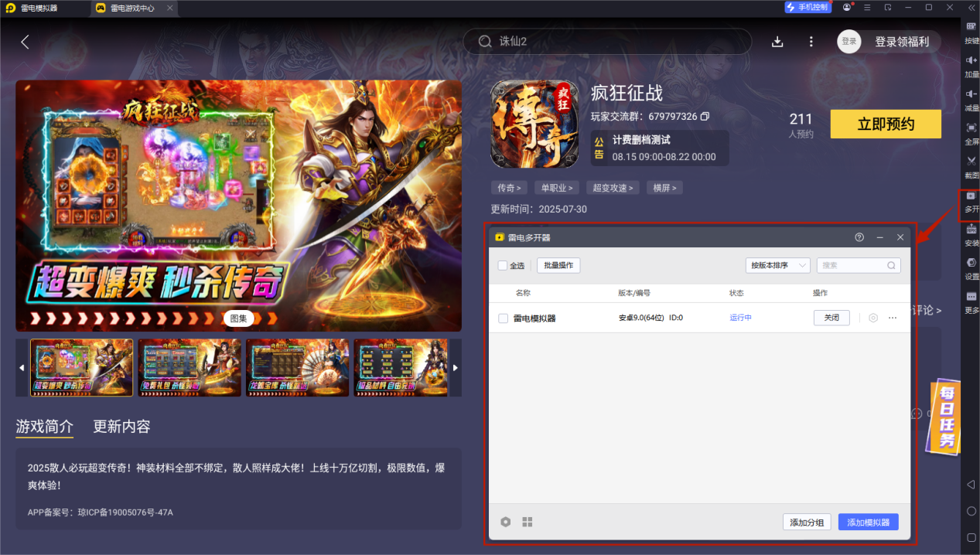
Task: Open help in the 雷电多开器 window
Action: 859,237
